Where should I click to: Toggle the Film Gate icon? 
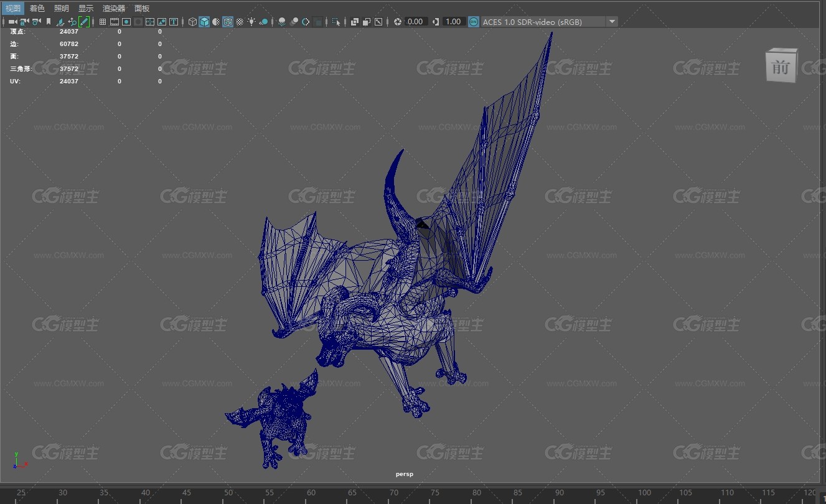coord(115,22)
